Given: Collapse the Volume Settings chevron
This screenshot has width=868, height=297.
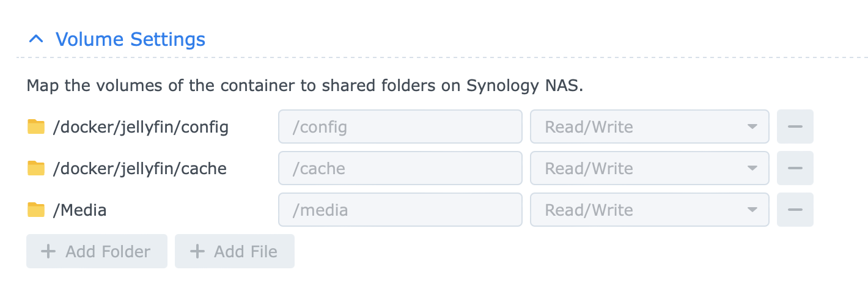Looking at the screenshot, I should point(36,40).
